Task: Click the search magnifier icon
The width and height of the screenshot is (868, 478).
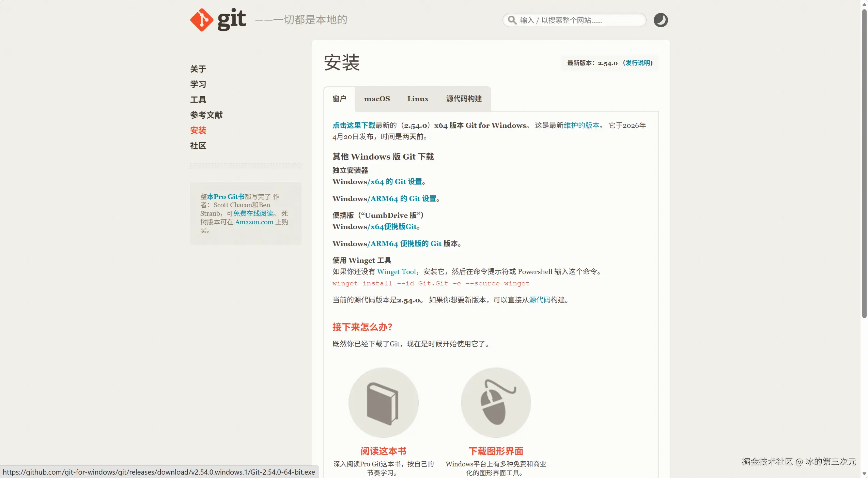Action: [x=512, y=20]
